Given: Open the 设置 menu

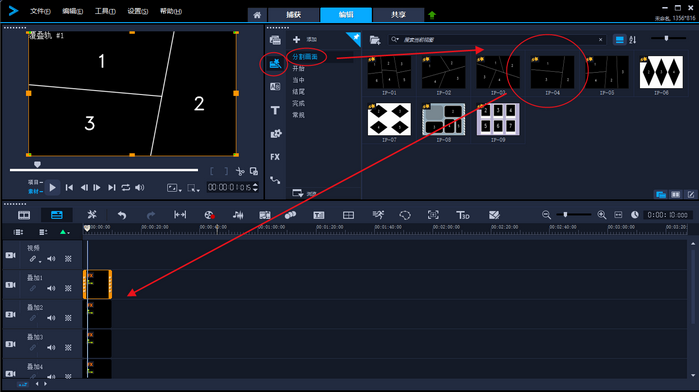Looking at the screenshot, I should tap(138, 11).
